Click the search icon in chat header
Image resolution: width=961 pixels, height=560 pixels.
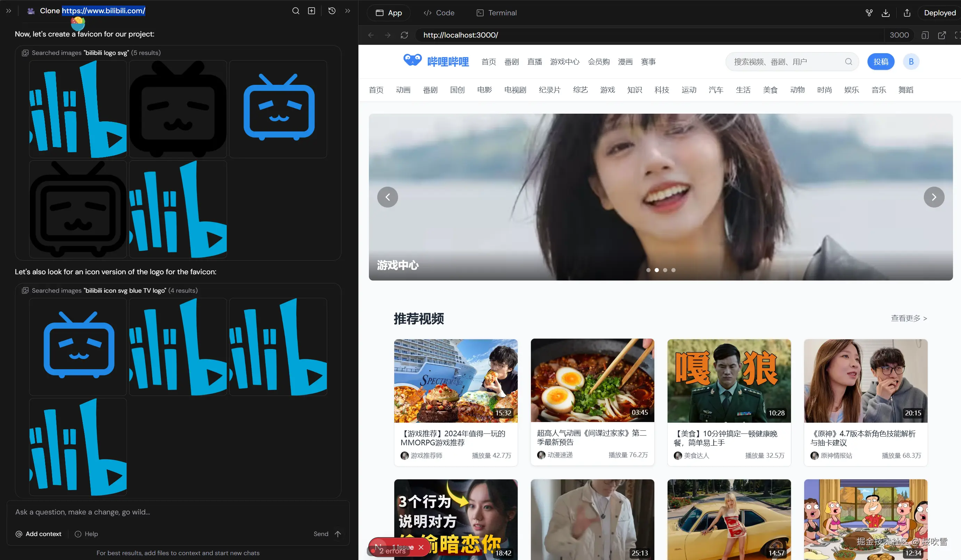pyautogui.click(x=296, y=11)
